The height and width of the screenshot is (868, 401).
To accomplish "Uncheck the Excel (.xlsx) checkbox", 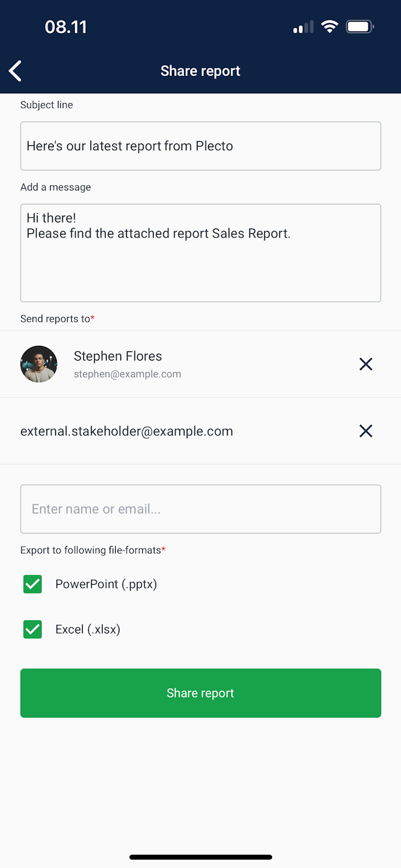I will (33, 629).
